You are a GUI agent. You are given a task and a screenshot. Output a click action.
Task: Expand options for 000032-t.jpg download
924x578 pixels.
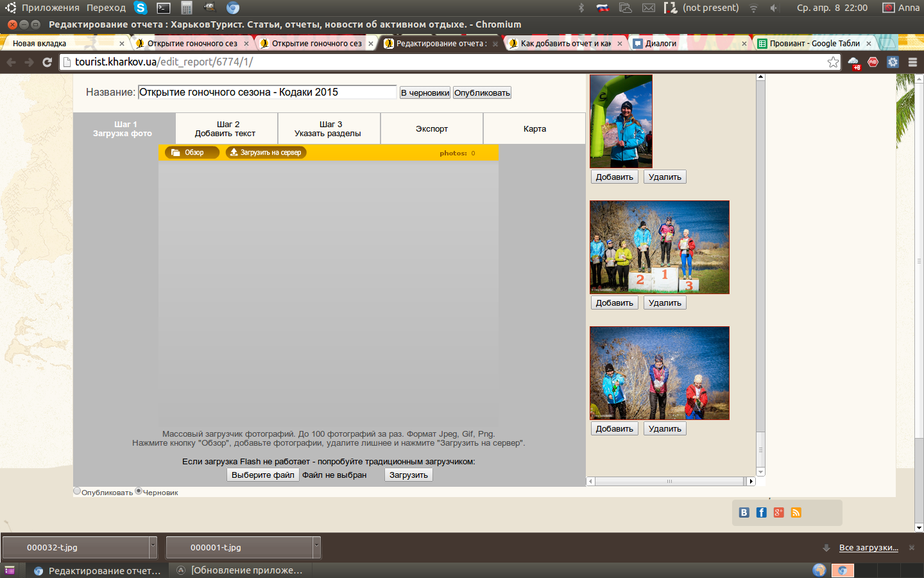click(153, 547)
